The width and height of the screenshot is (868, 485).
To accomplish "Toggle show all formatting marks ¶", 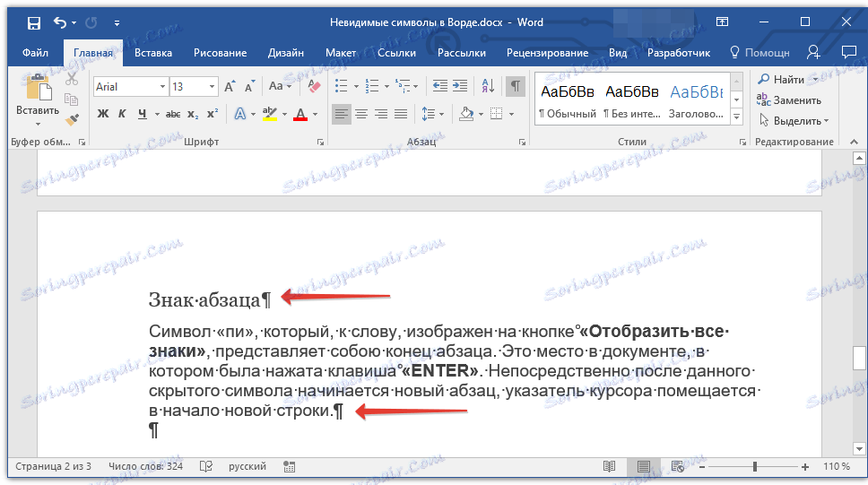I will 516,86.
